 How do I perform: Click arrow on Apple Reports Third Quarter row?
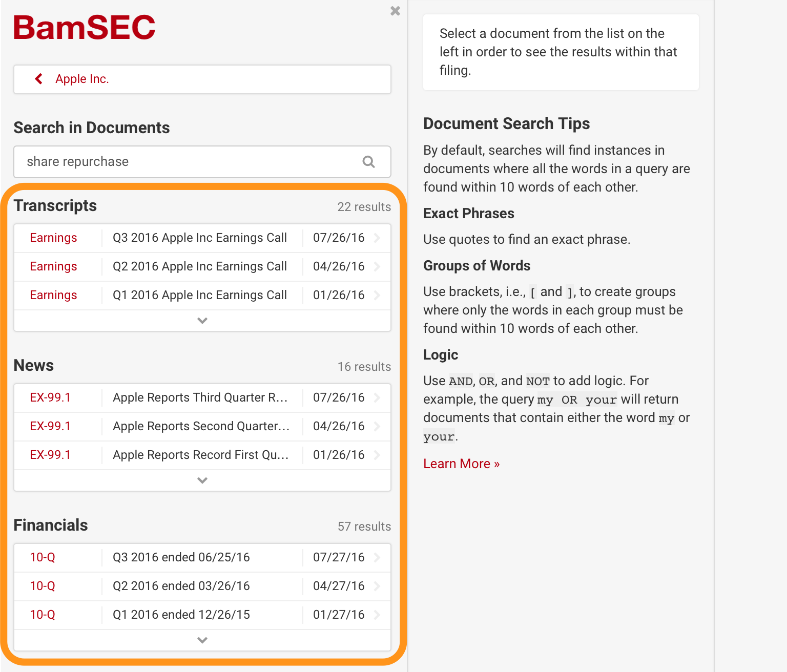tap(377, 397)
